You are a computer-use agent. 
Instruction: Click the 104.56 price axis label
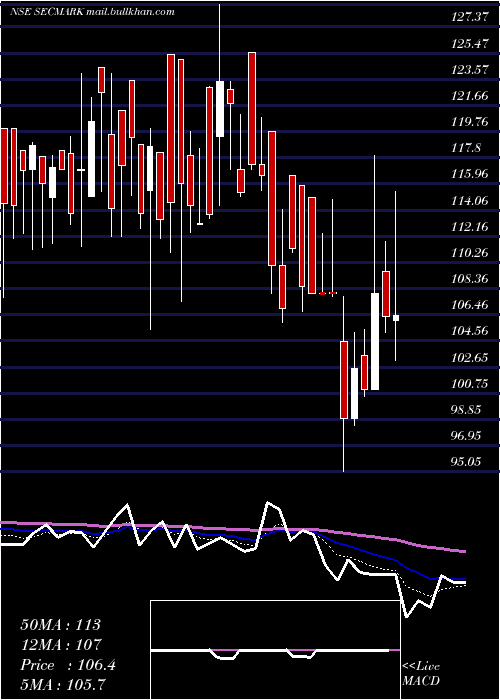468,331
